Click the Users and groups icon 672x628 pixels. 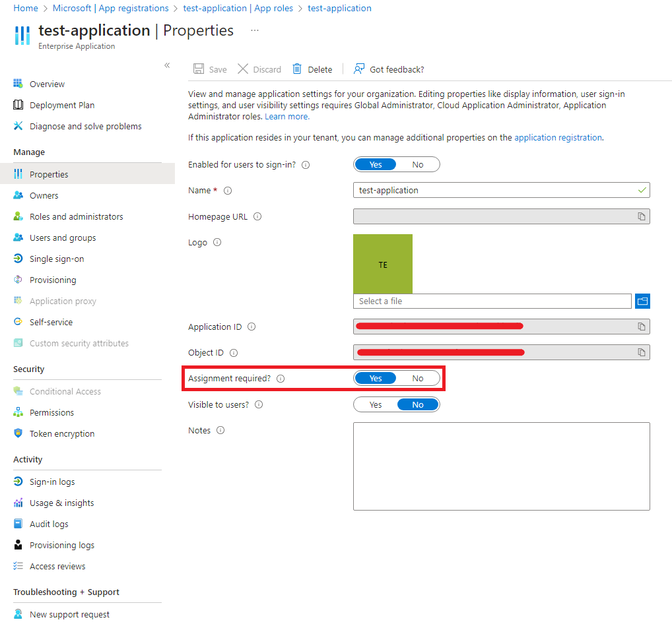point(18,237)
